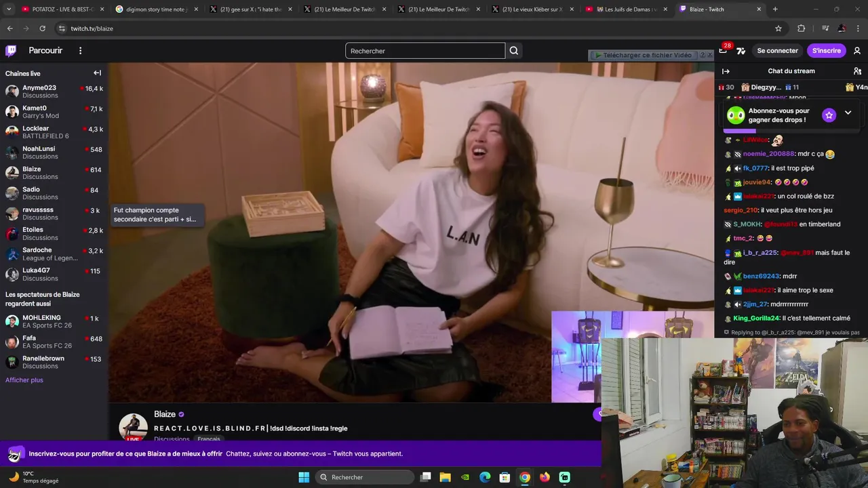The image size is (868, 488).
Task: Click username noemie_200888 in chat
Action: tap(768, 154)
